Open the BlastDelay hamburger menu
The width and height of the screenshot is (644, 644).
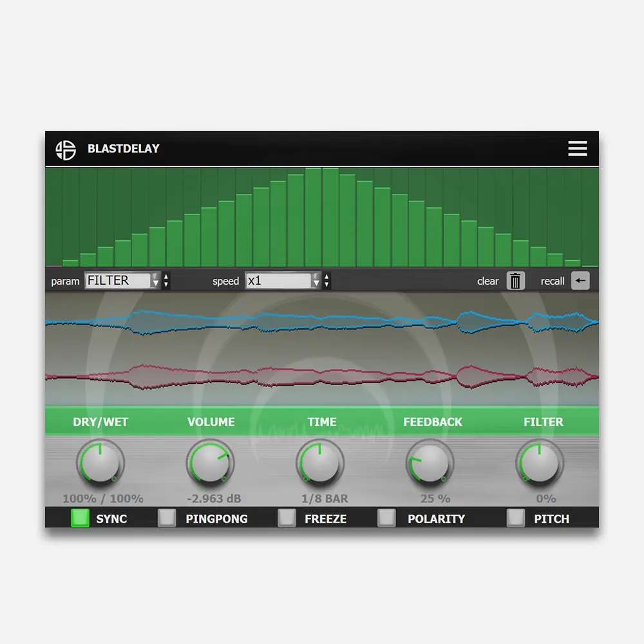click(x=577, y=148)
